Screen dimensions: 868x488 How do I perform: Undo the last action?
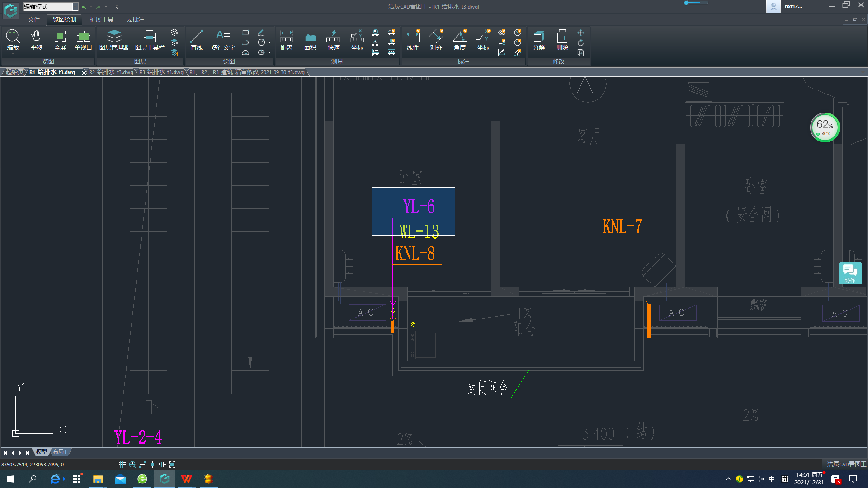[84, 7]
